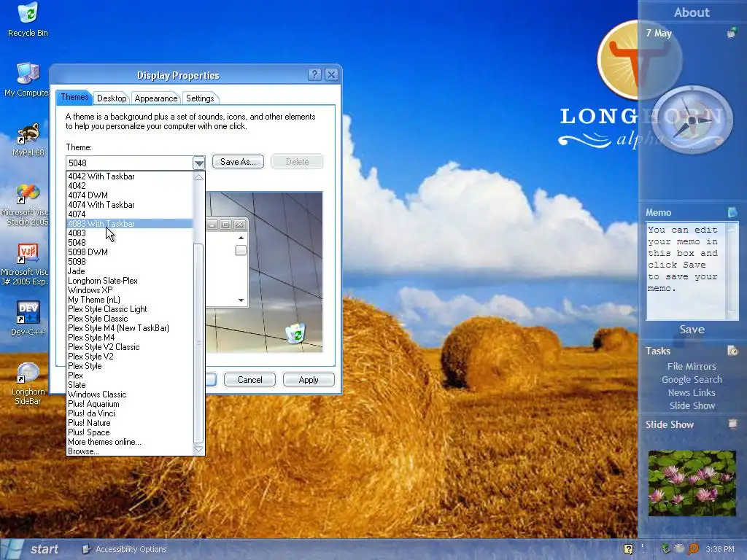747x560 pixels.
Task: Click the icon next to 7 May date
Action: (x=731, y=33)
